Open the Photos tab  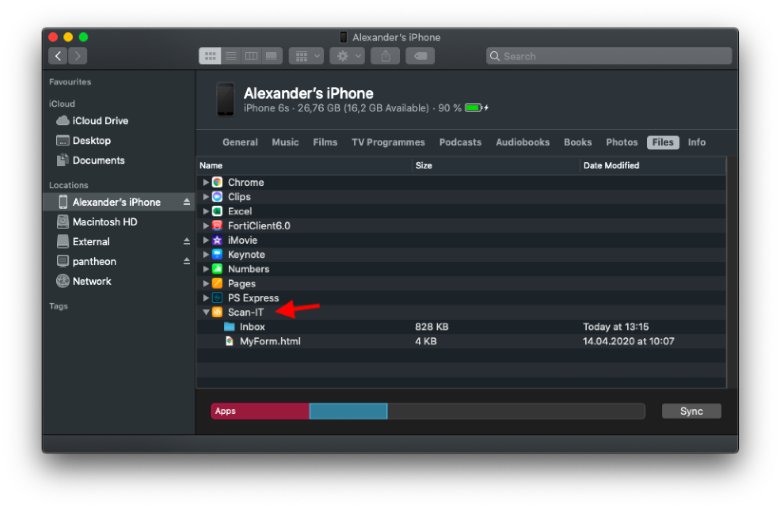point(622,142)
